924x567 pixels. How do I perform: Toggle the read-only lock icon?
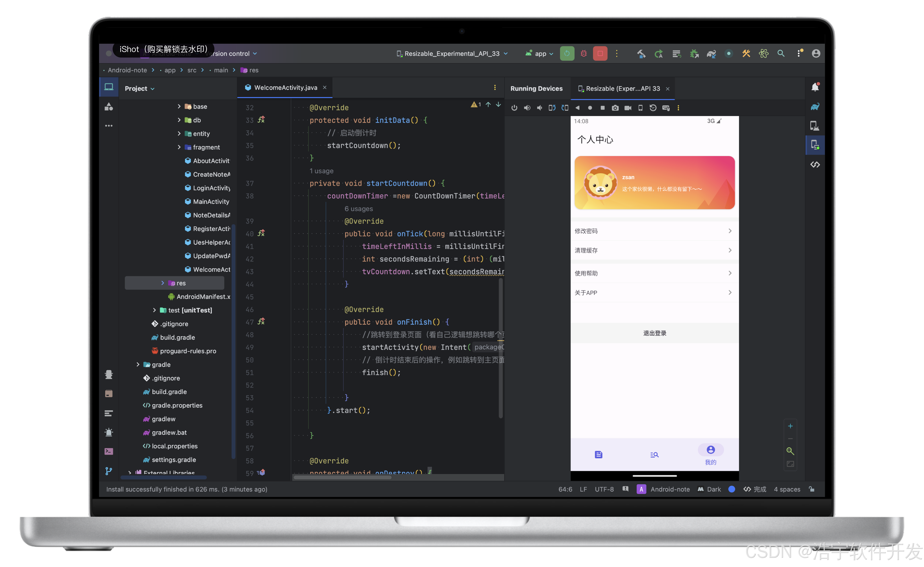tap(811, 489)
